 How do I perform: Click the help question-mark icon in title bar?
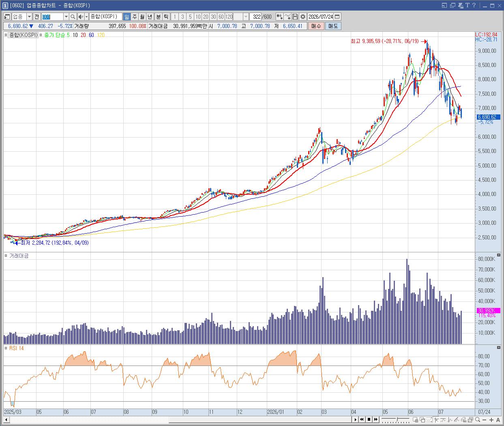(x=474, y=5)
